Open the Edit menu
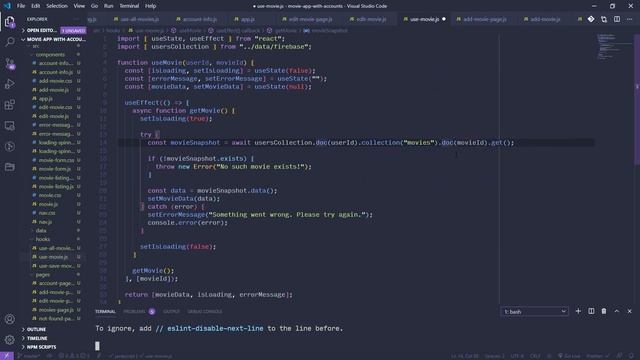This screenshot has width=640, height=360. (x=36, y=6)
